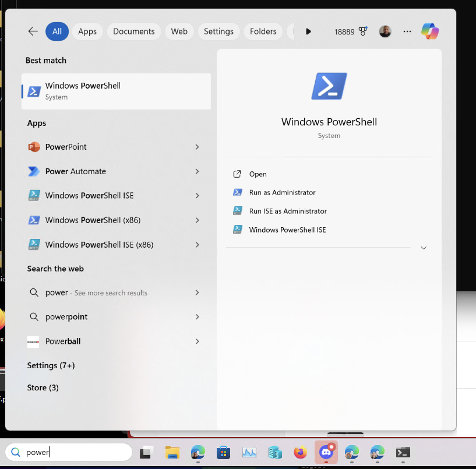Click the rewards points trophy icon
Screen dimensions: 476x469
coord(363,31)
